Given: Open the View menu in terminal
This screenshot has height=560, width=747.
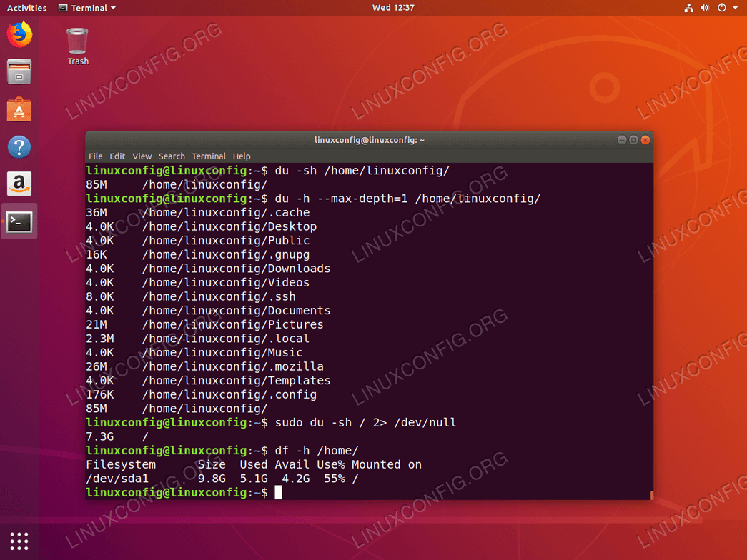Looking at the screenshot, I should pos(142,156).
